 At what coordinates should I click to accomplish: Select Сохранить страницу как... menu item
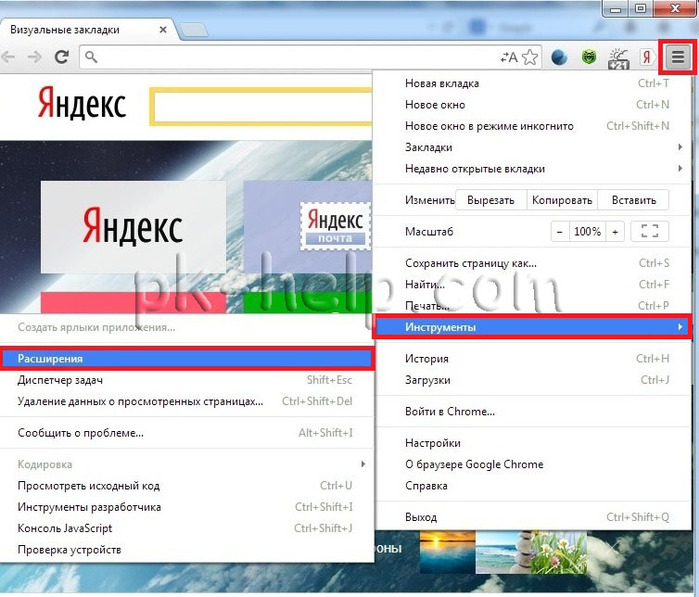click(533, 264)
